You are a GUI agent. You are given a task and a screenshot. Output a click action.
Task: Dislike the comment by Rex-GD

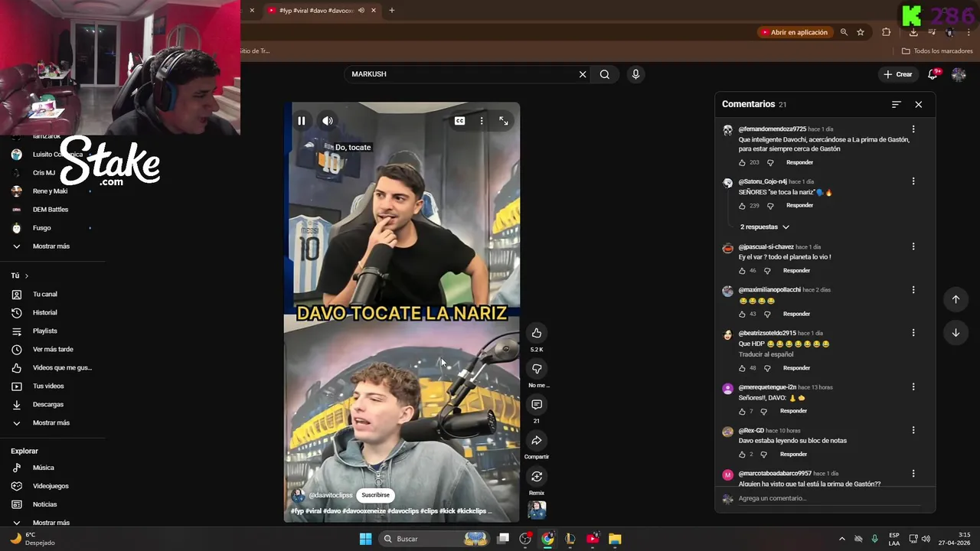[763, 455]
